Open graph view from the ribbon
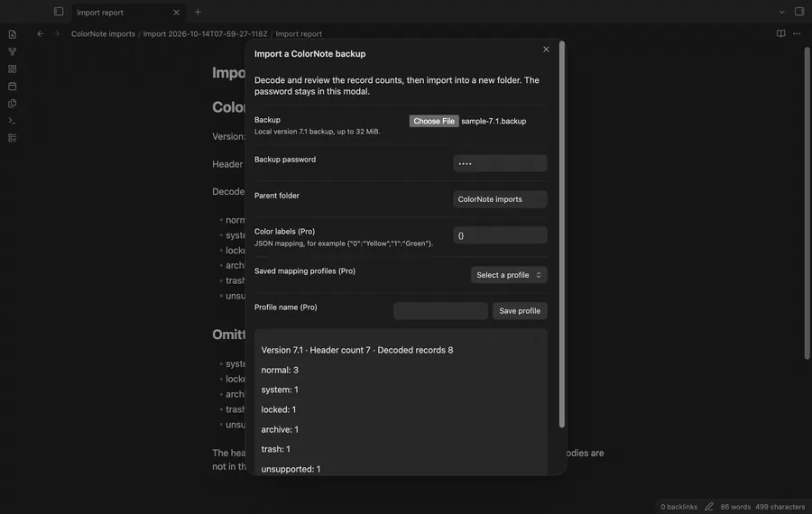The image size is (812, 514). tap(13, 51)
